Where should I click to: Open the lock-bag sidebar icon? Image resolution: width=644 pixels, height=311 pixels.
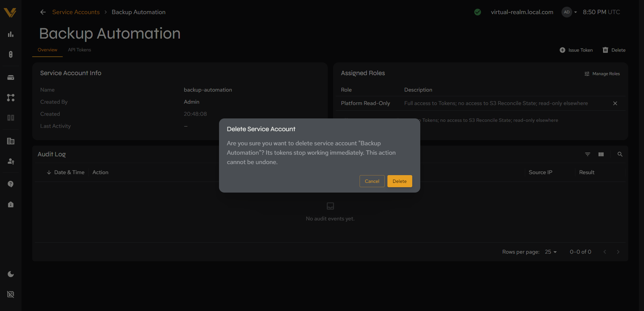click(11, 204)
